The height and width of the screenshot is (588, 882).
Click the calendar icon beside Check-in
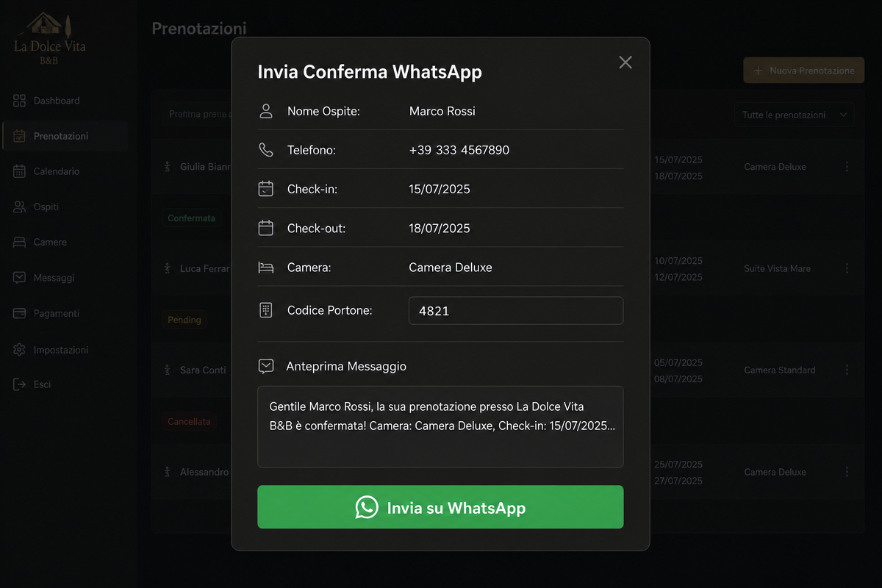266,189
